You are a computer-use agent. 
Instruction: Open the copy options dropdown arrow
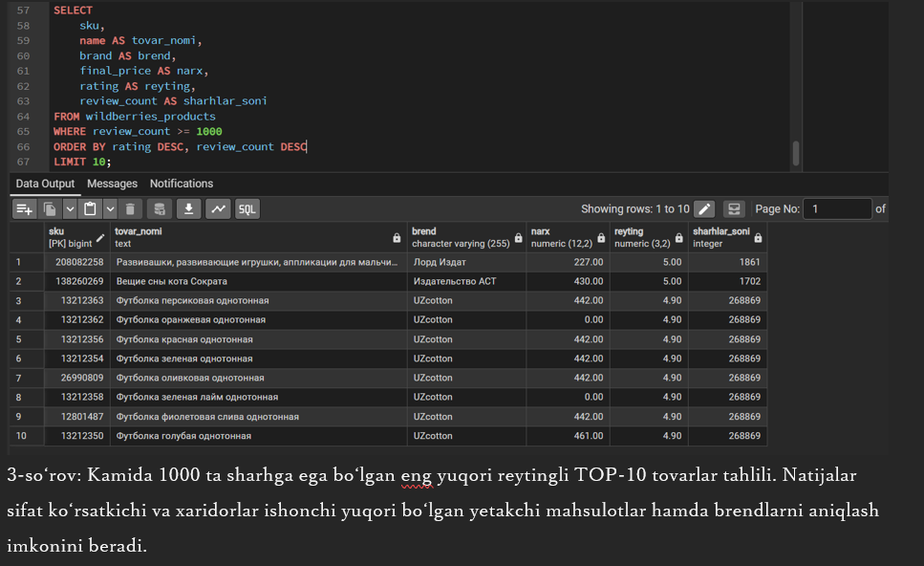point(70,208)
